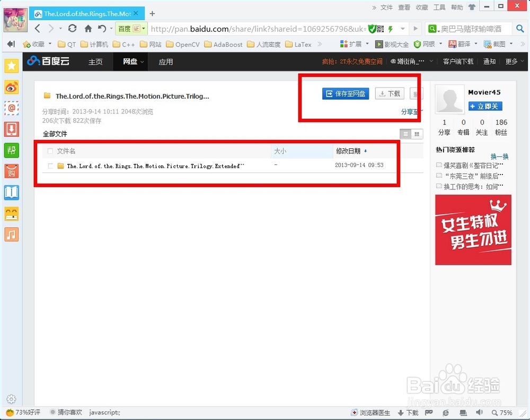Open sidebar settings gear icon
This screenshot has height=420, width=530.
pos(11,399)
